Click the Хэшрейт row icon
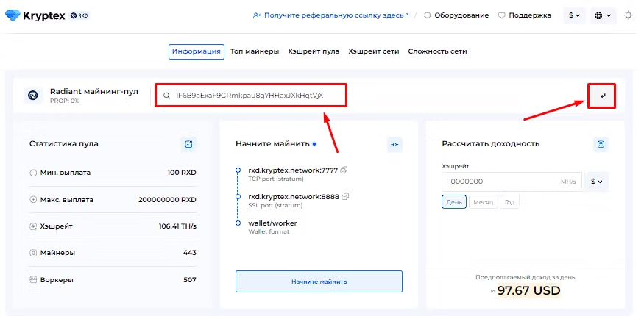Image resolution: width=644 pixels, height=316 pixels. tap(33, 226)
